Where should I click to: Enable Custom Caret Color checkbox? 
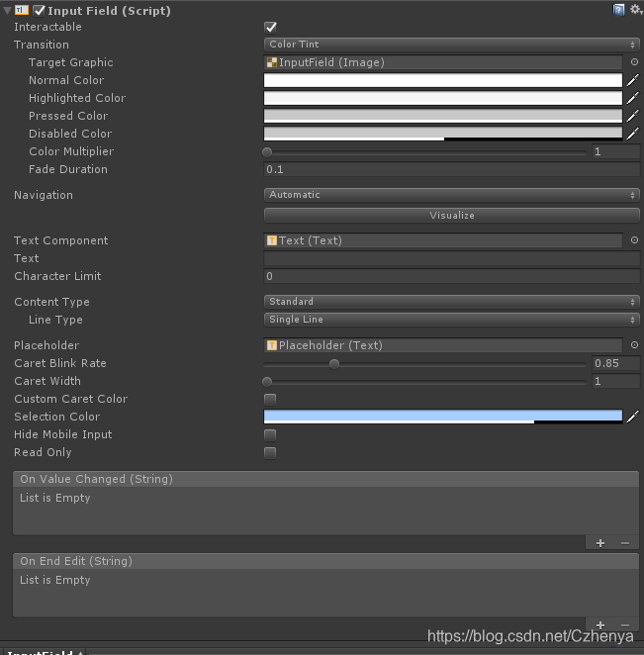270,400
